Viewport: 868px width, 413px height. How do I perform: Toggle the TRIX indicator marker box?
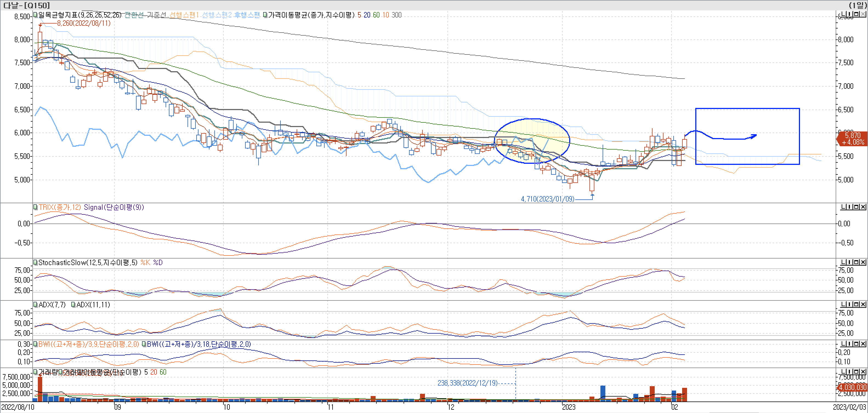click(35, 207)
